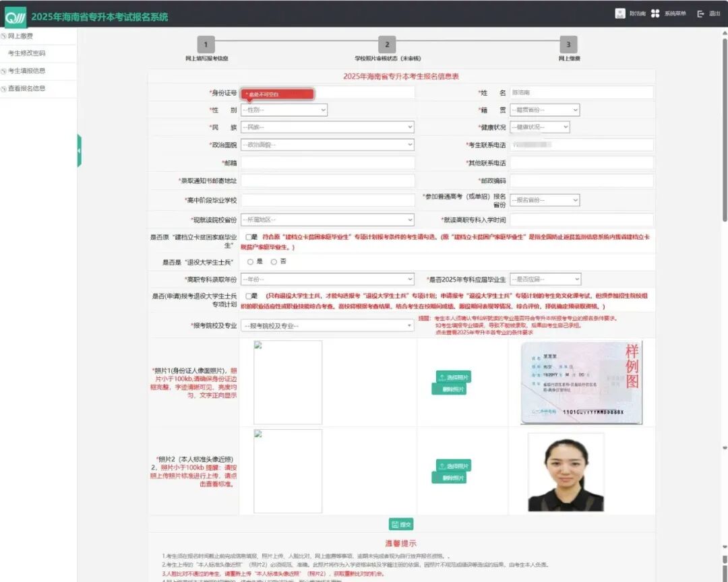Click the 此处不可空白 validation tooltip
Screen dimensions: 728x582
pos(278,94)
